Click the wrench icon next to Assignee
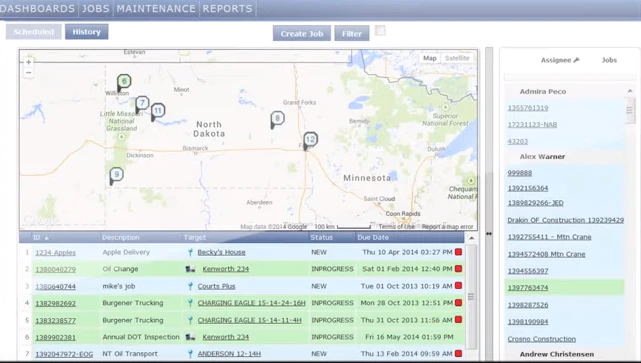This screenshot has width=641, height=363. pos(576,60)
